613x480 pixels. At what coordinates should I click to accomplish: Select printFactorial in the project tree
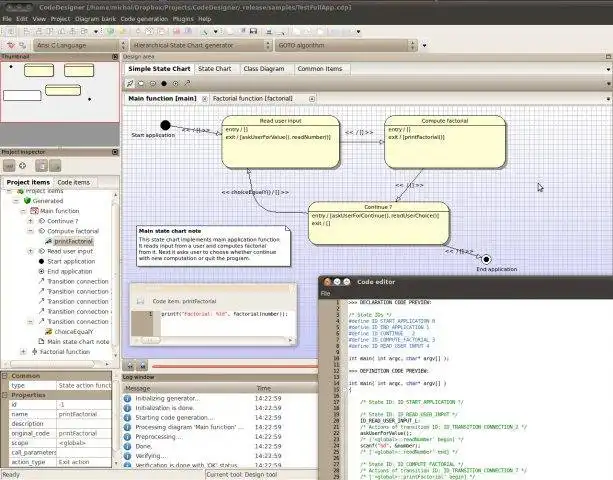73,241
